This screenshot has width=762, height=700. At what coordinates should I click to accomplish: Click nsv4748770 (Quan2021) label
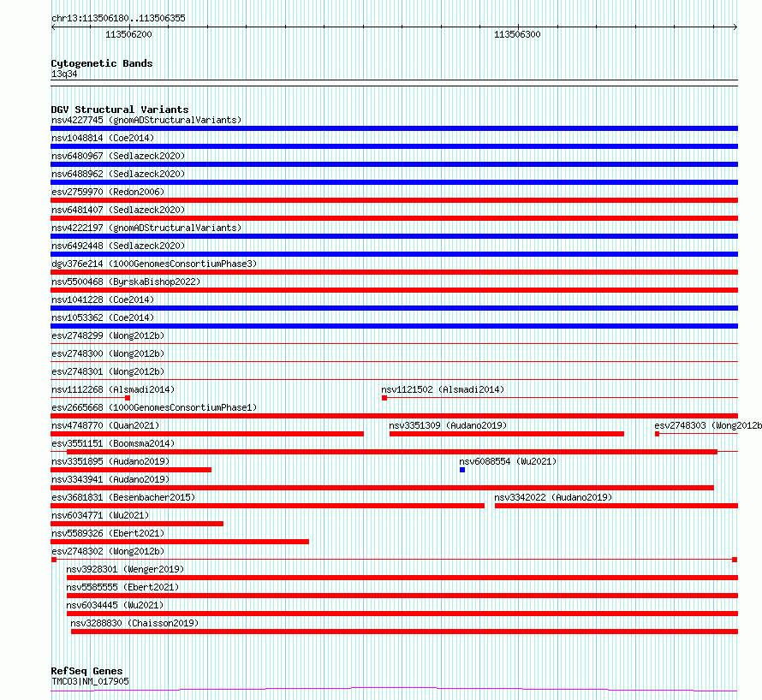(x=105, y=425)
